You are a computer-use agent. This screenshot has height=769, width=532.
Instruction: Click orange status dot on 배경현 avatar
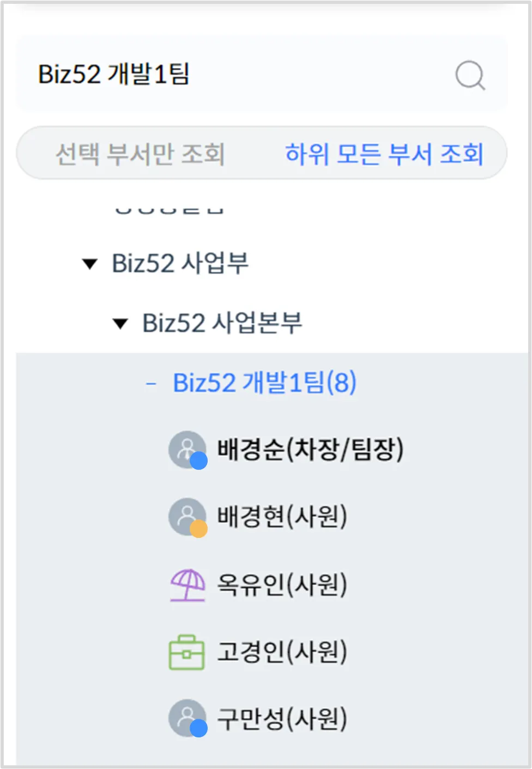tap(198, 529)
